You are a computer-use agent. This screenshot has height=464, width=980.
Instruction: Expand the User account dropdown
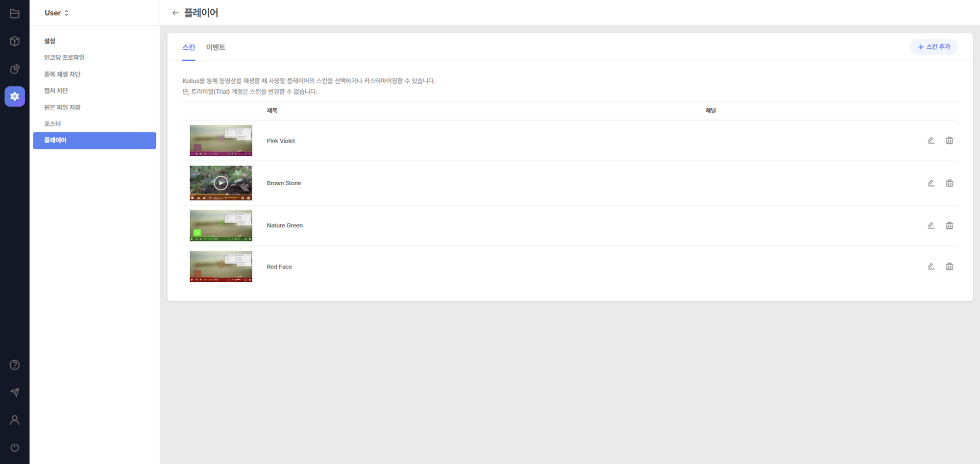(x=56, y=13)
